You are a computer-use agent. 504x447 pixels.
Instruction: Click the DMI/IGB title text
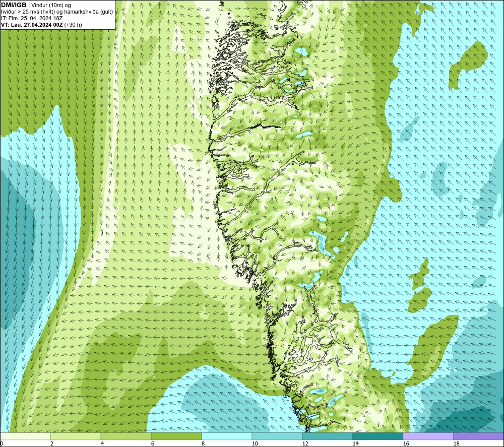coord(14,5)
